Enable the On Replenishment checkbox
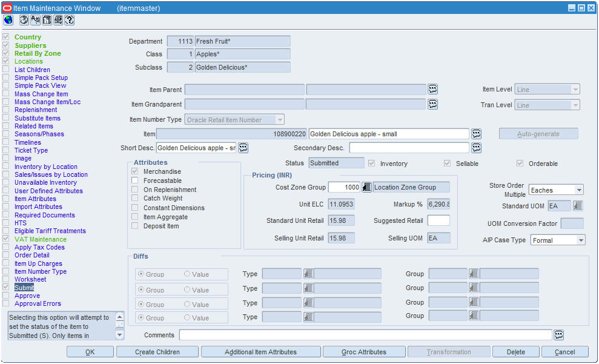The height and width of the screenshot is (364, 599). coord(135,189)
